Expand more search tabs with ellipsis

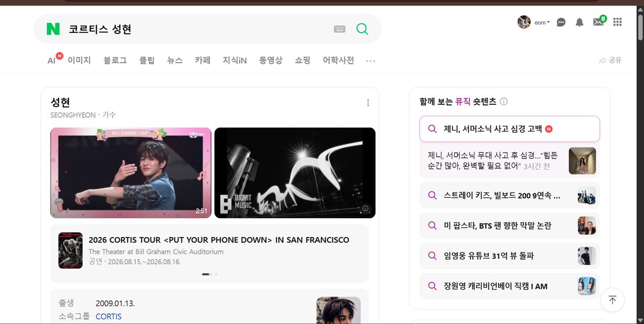point(371,61)
